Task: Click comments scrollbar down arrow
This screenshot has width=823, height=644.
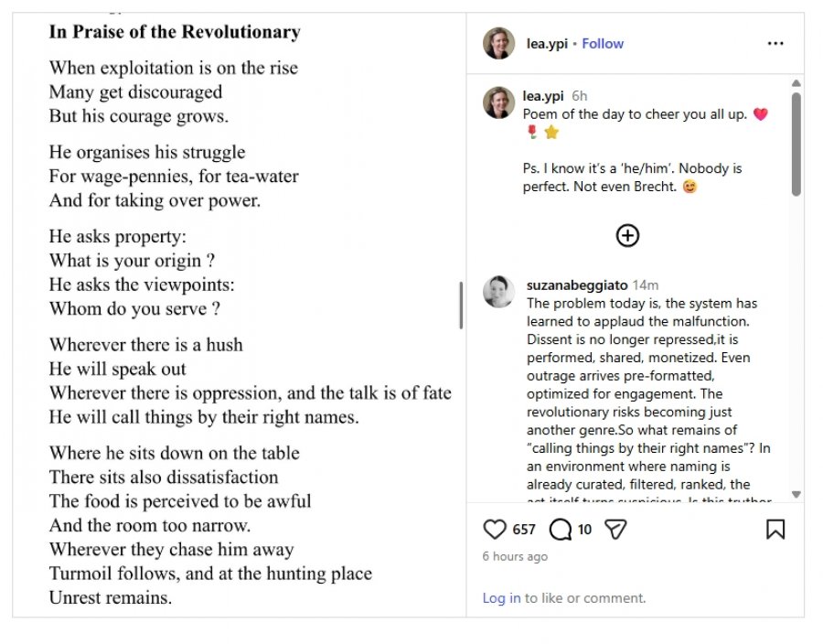Action: 796,494
